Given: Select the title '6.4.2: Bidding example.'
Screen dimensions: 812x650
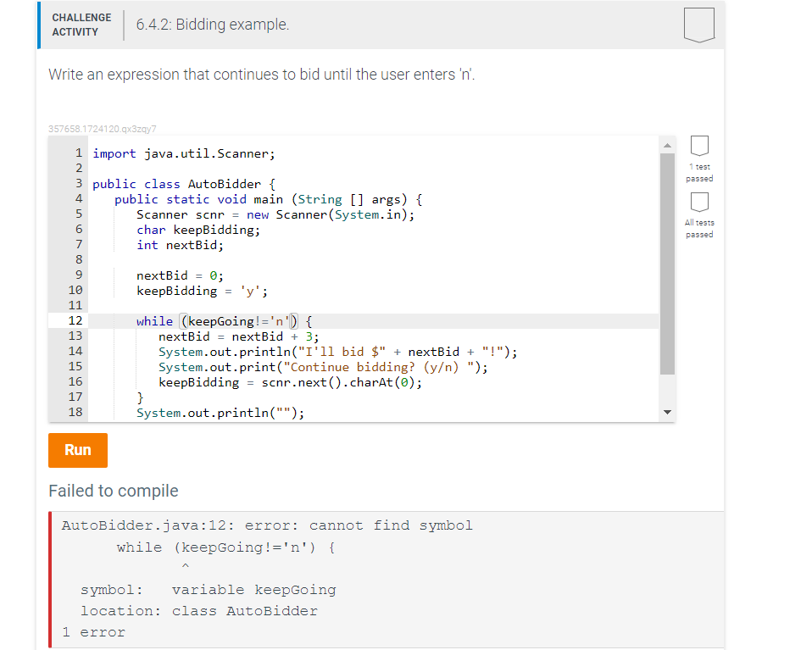Looking at the screenshot, I should tap(211, 25).
